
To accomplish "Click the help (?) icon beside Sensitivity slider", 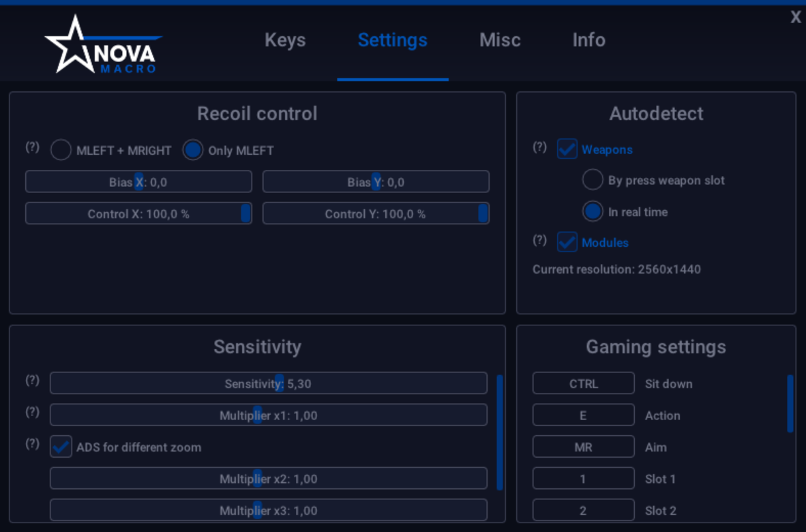I will [32, 381].
